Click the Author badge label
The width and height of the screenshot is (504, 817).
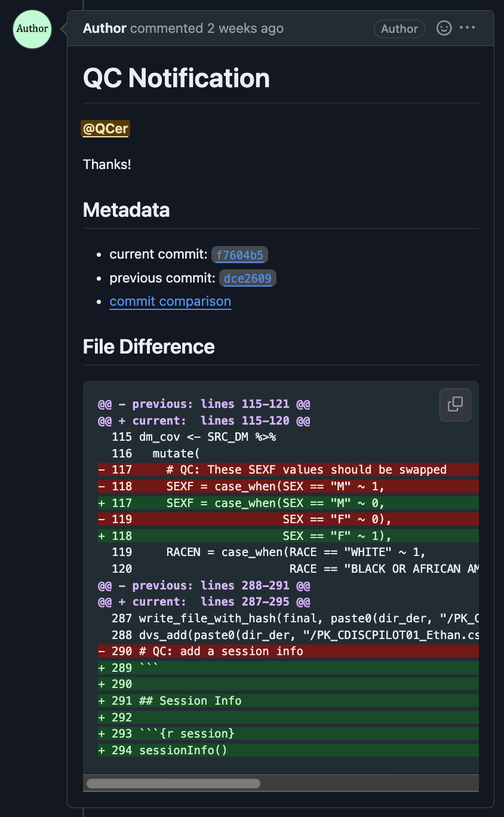click(x=399, y=29)
